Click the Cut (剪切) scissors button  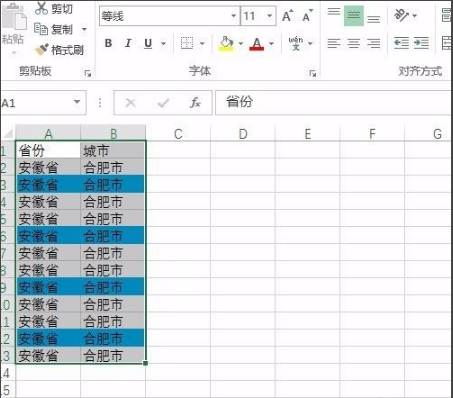54,8
